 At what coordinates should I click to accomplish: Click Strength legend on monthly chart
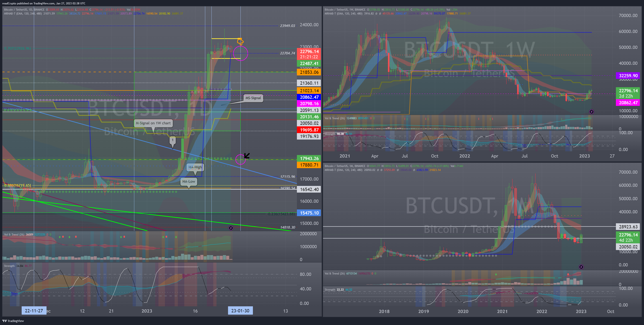pyautogui.click(x=330, y=290)
